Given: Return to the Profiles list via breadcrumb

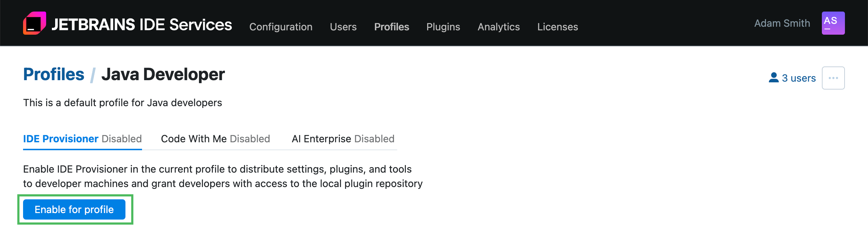Looking at the screenshot, I should tap(53, 74).
